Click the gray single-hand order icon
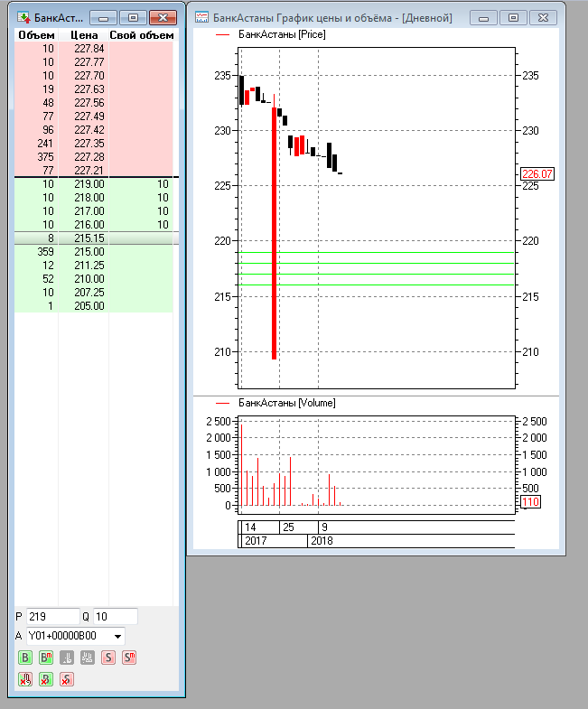The width and height of the screenshot is (588, 709). (67, 658)
